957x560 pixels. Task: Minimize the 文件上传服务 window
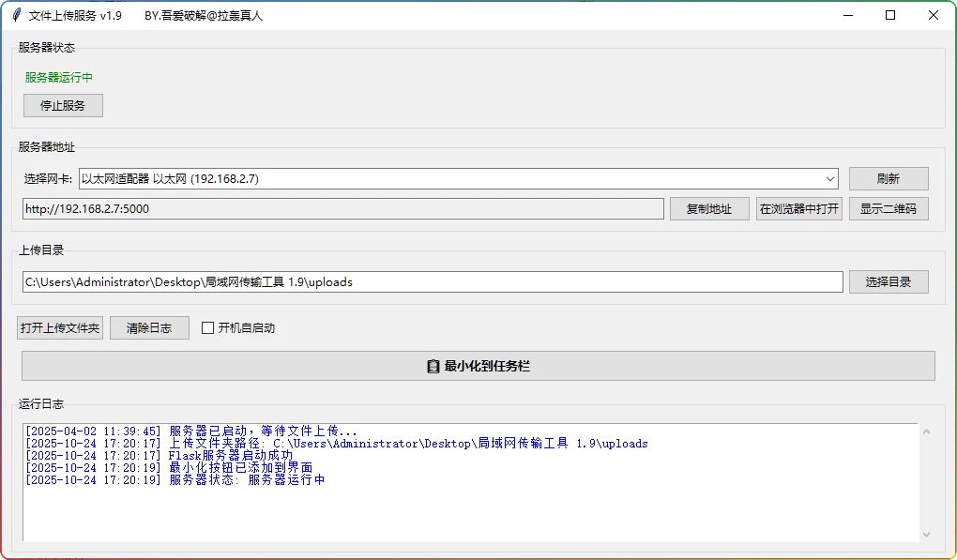tap(847, 15)
